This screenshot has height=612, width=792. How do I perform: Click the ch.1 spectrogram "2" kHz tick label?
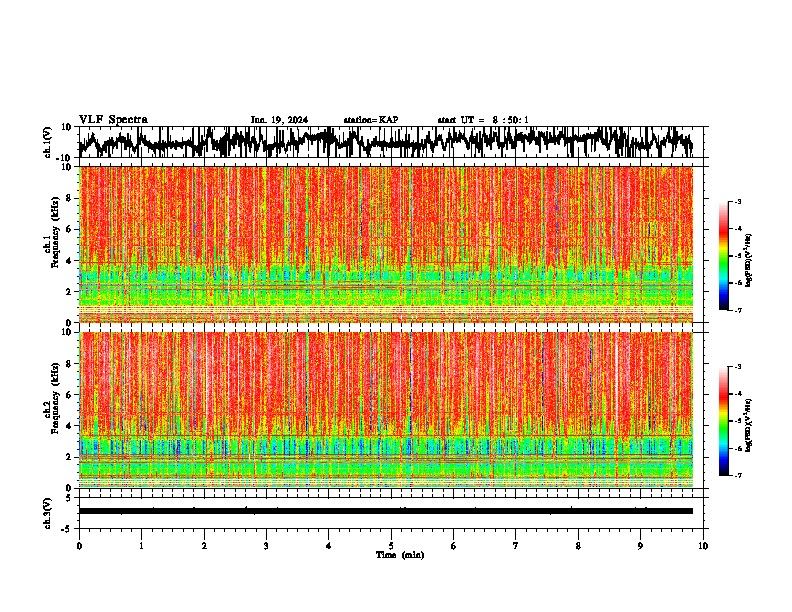[69, 291]
